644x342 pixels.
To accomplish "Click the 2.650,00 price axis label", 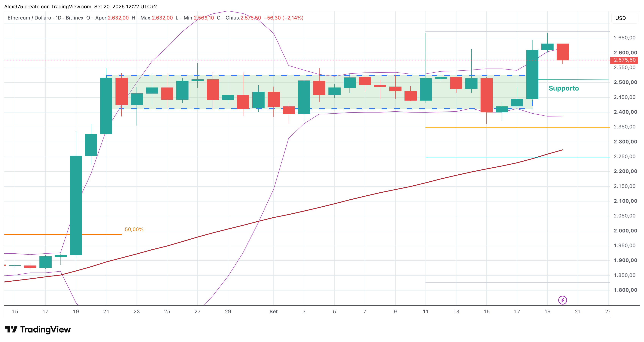I will click(624, 38).
